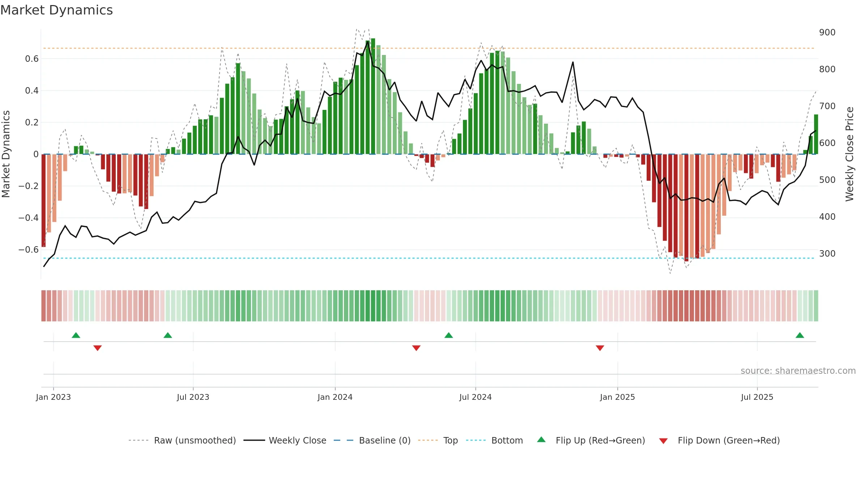Image resolution: width=868 pixels, height=488 pixels.
Task: Click the 600 price tick label
Action: (x=827, y=143)
